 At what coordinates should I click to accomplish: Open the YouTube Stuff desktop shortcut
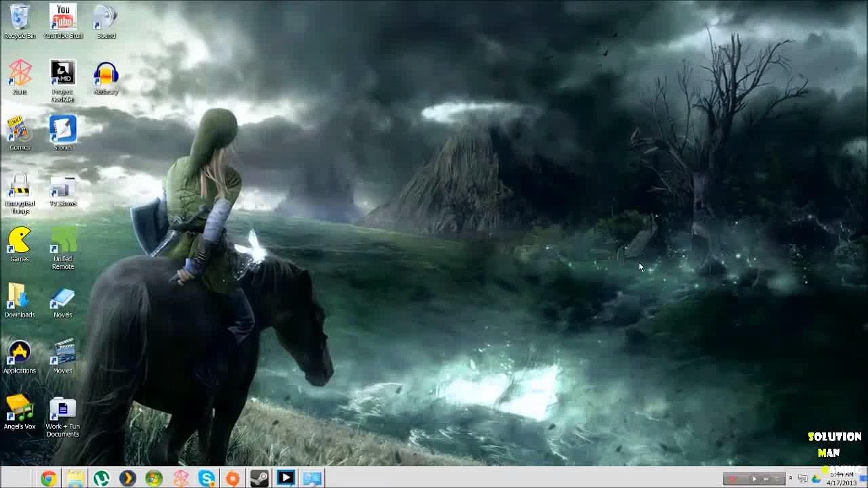pyautogui.click(x=62, y=21)
